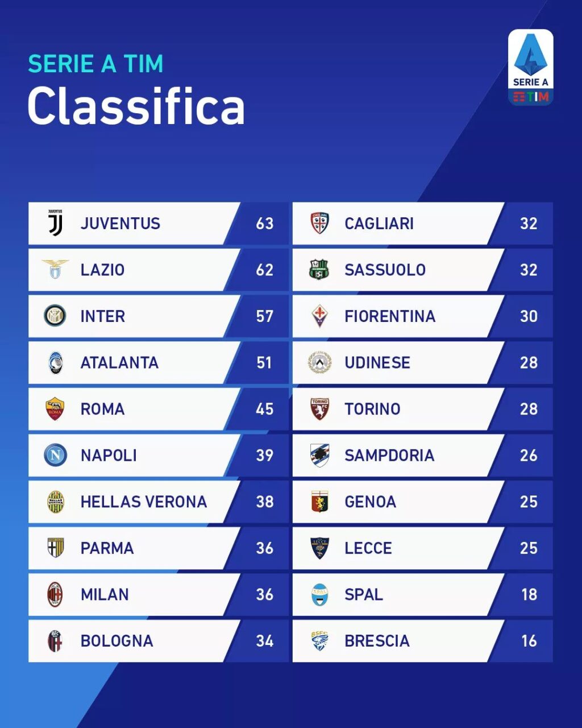Click the Milan club crest

pos(55,594)
